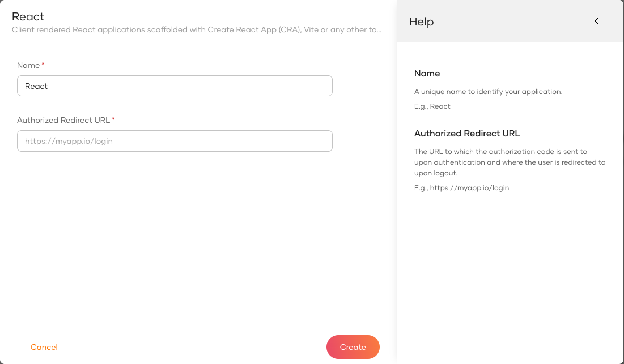Click the 'Client rendered React applications' description
Viewport: 624px width, 364px height.
(197, 30)
